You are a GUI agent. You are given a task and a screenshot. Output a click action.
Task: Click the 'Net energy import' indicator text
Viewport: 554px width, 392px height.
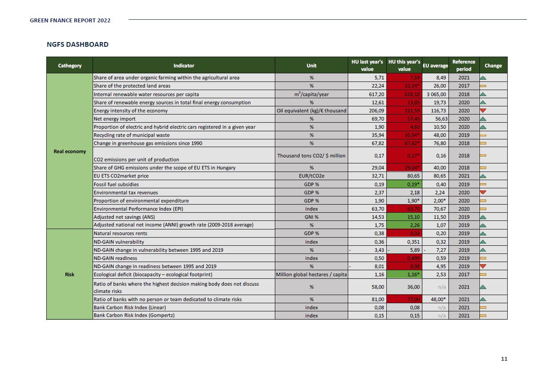click(114, 119)
